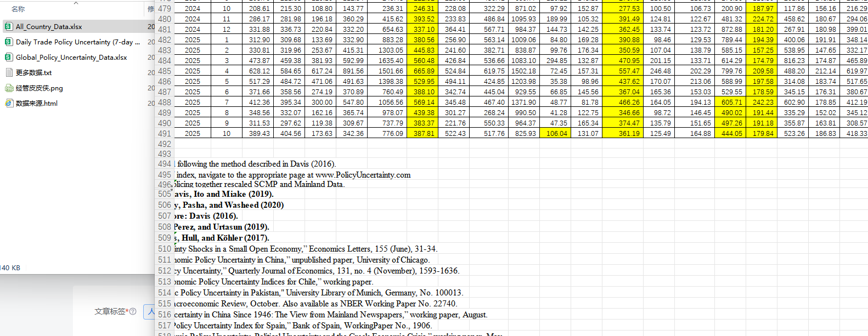Click the All_Country_Data.xlsx file icon
Screen dimensions: 868x336
pyautogui.click(x=9, y=26)
